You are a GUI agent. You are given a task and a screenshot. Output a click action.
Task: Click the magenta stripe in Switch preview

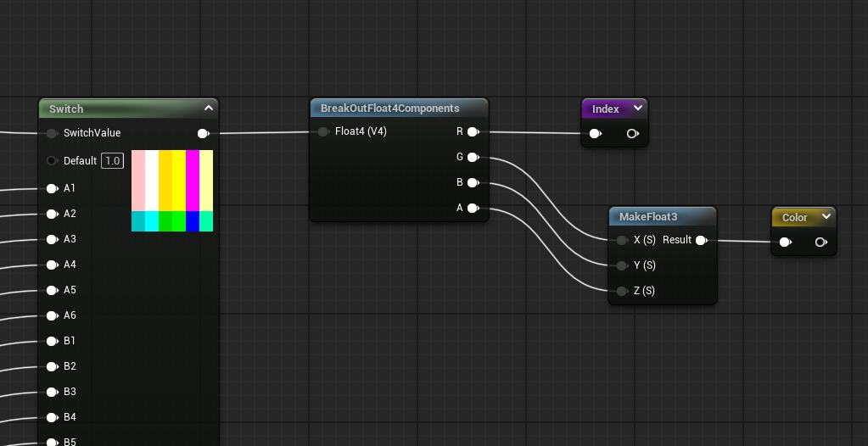click(x=193, y=181)
